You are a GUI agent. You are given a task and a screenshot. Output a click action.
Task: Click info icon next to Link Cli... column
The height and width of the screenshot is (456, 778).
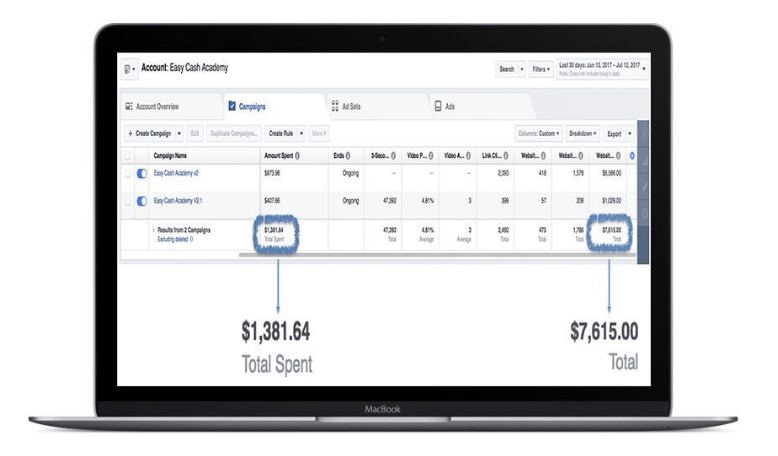coord(506,156)
